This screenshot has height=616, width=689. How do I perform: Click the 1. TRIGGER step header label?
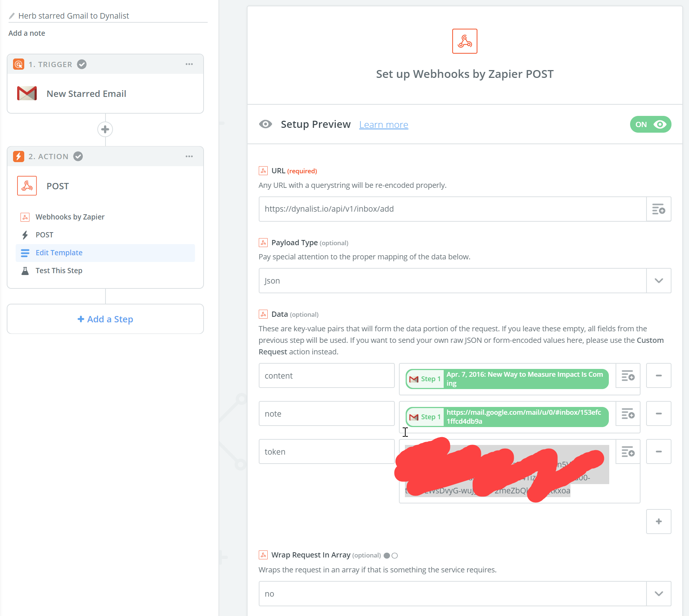(x=50, y=64)
